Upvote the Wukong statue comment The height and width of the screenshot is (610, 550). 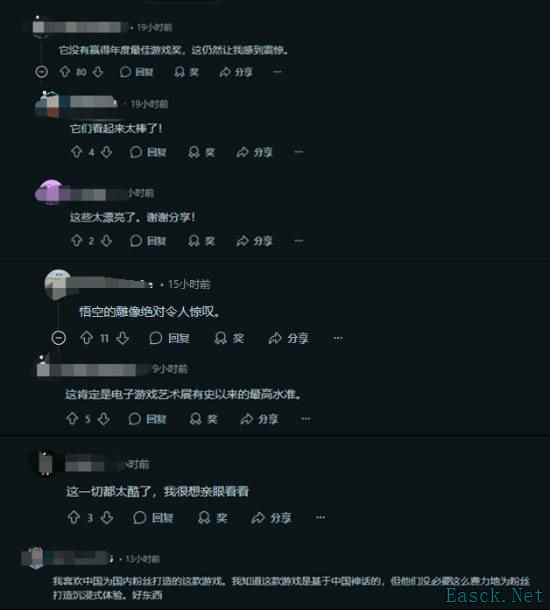click(86, 338)
